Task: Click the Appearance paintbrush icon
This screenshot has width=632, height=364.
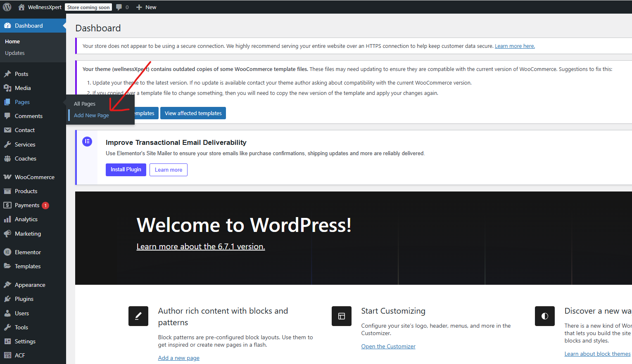Action: click(7, 285)
